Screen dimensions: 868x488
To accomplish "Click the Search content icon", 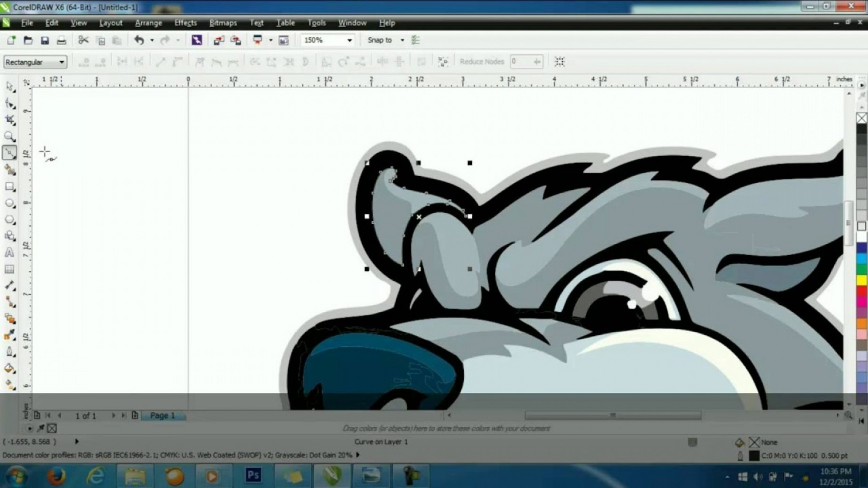I will (x=197, y=41).
